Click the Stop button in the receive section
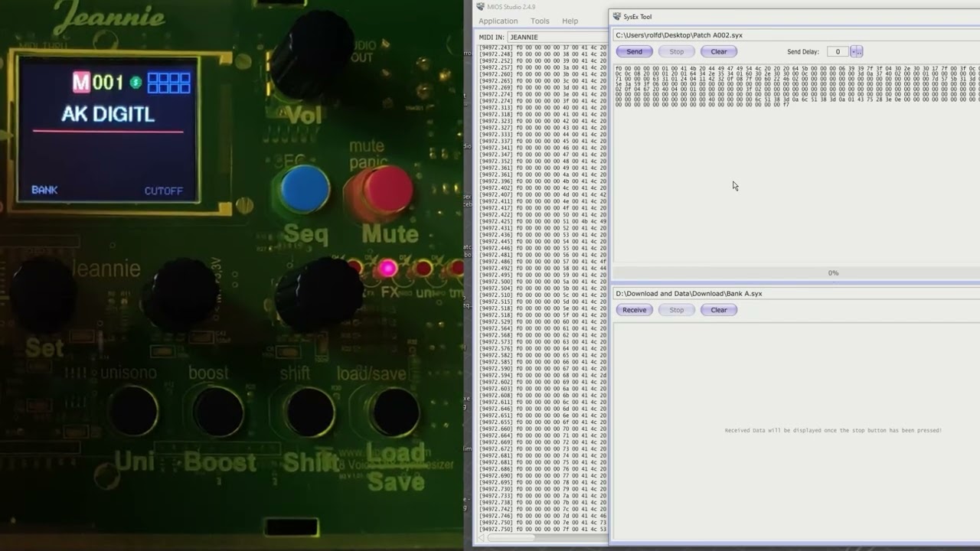980x551 pixels. coord(676,310)
